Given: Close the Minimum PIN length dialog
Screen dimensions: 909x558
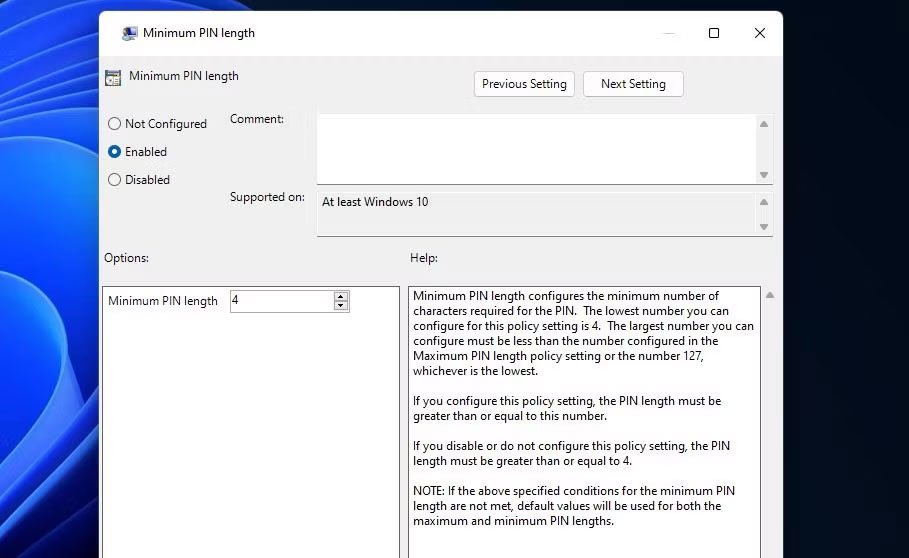Looking at the screenshot, I should tap(760, 33).
